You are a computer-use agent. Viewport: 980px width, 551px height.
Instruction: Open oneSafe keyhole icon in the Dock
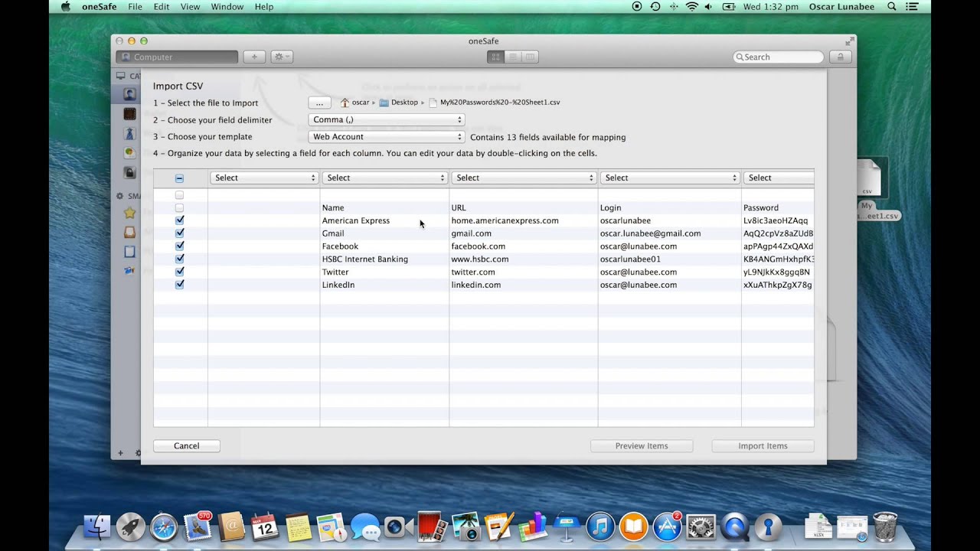[768, 526]
